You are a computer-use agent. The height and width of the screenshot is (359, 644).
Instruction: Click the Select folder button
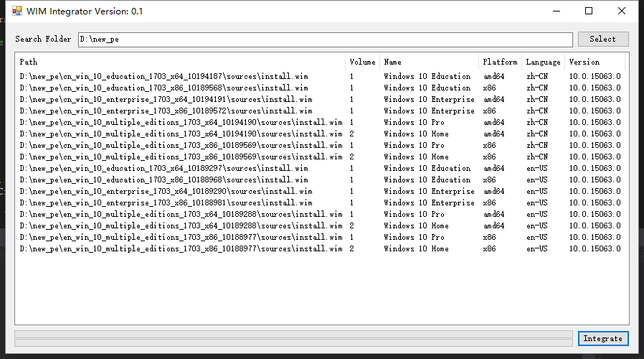pos(603,39)
